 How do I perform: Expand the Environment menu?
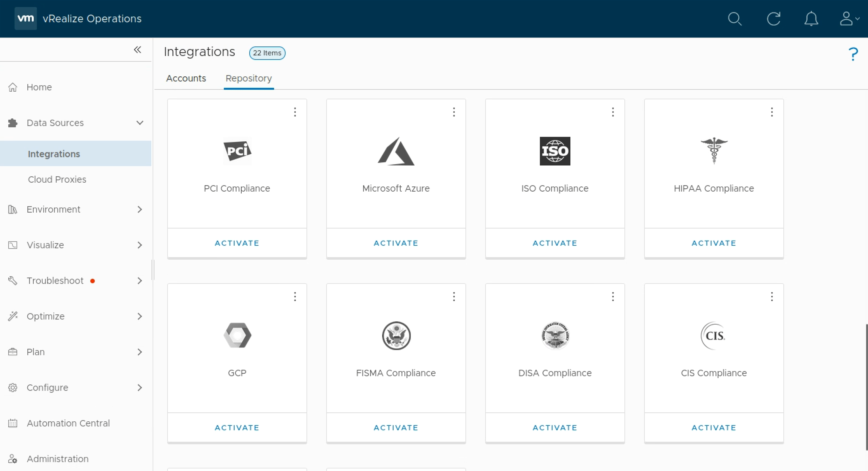click(140, 209)
